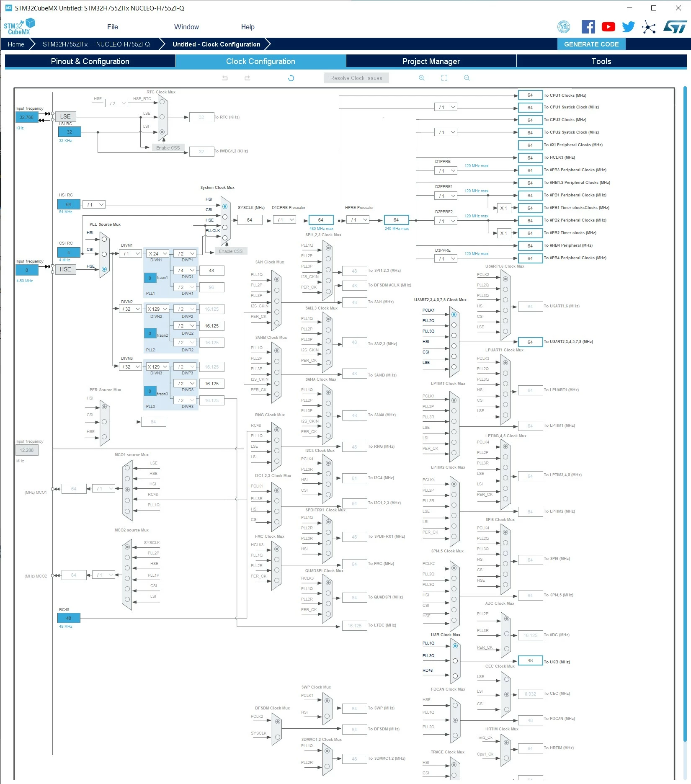
Task: Select HSI in PLL Source Mux
Action: [x=104, y=239]
